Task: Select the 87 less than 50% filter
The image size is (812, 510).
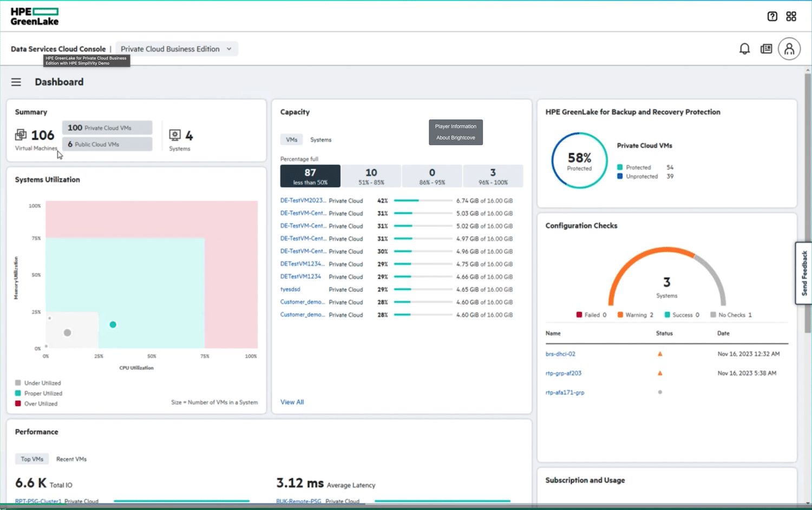Action: point(310,176)
